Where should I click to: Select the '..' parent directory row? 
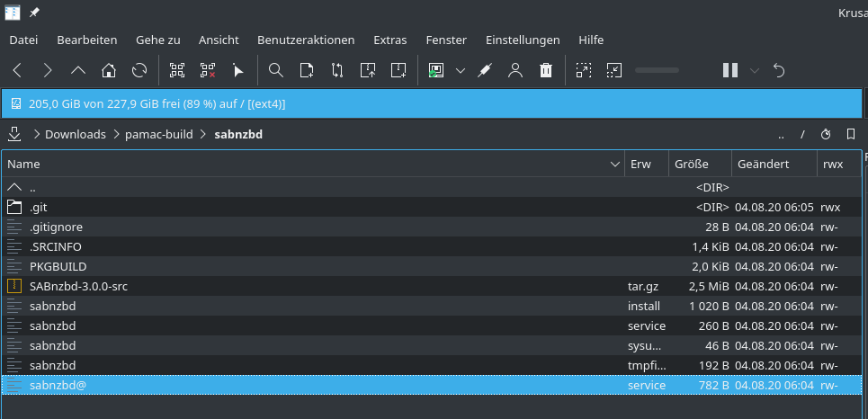[431, 187]
